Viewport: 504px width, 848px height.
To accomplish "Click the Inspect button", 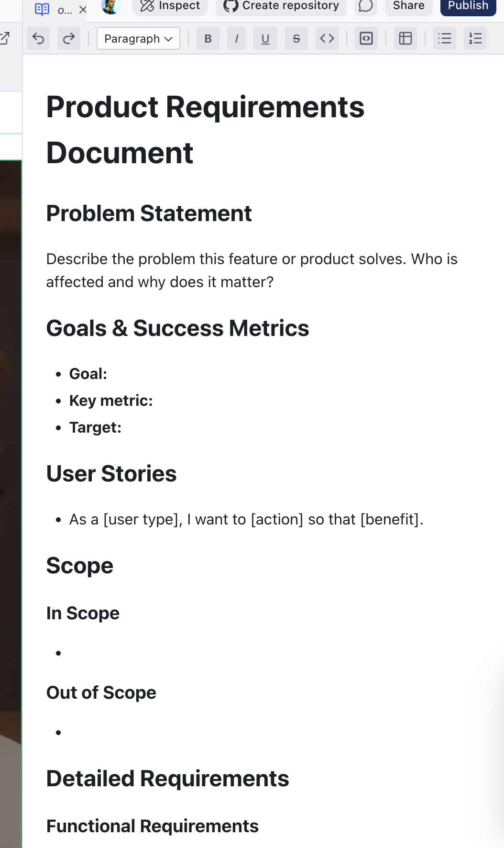I will click(x=170, y=6).
